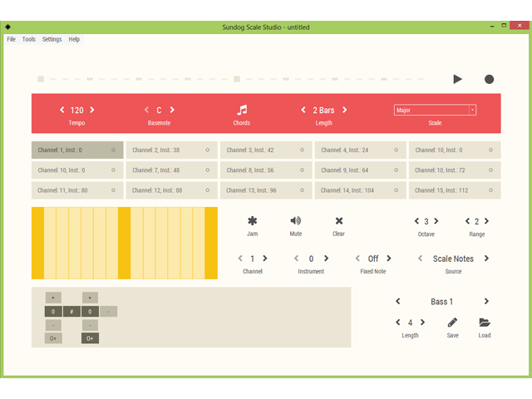Increase Tempo with the right arrow
The image size is (532, 399).
[92, 110]
